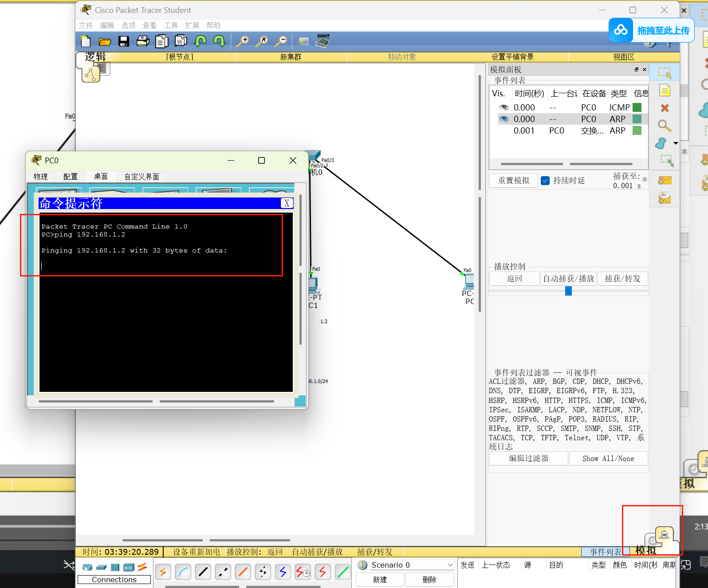Click the teal swatch of PC0 ARP event
This screenshot has height=588, width=708.
637,119
